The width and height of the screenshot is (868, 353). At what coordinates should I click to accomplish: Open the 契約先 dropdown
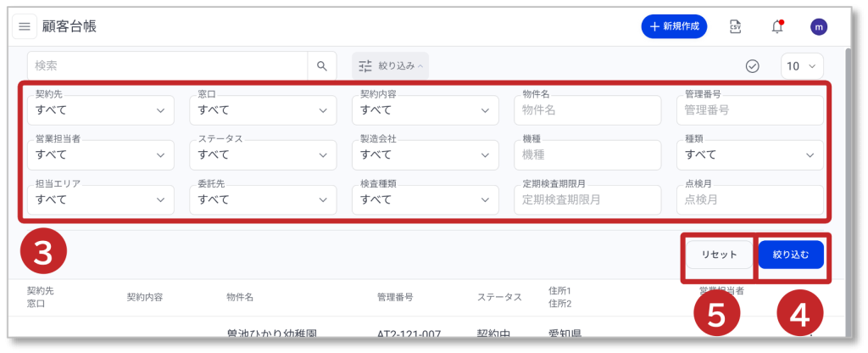tap(101, 110)
